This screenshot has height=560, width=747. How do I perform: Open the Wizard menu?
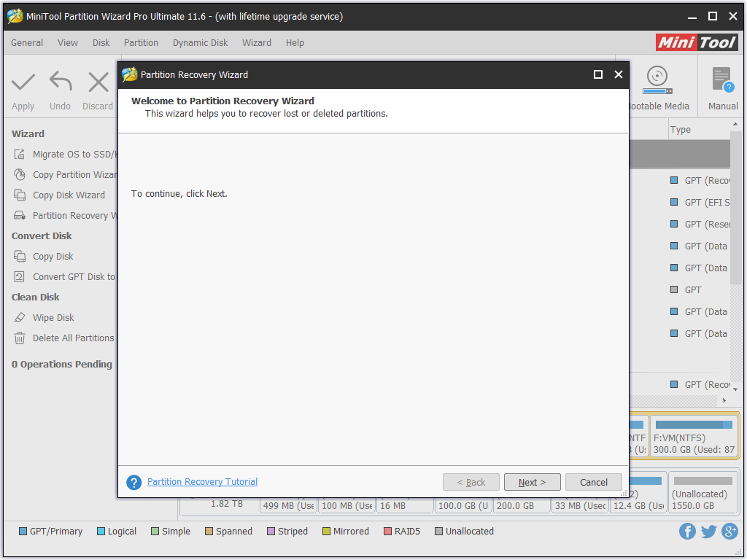point(257,43)
